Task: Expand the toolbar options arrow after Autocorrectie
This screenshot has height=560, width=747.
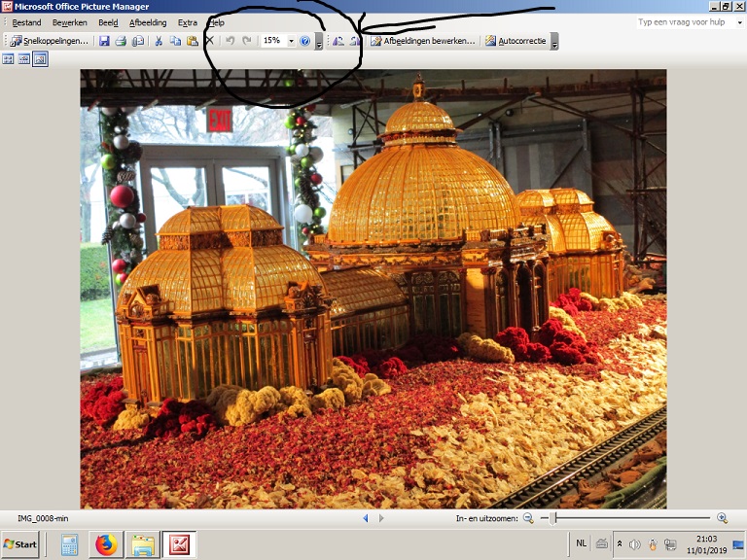Action: 554,42
